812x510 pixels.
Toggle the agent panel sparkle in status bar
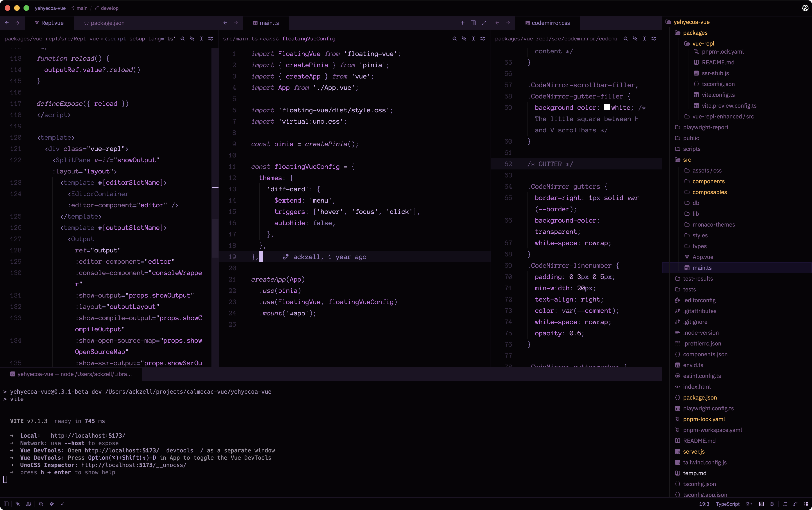18,504
